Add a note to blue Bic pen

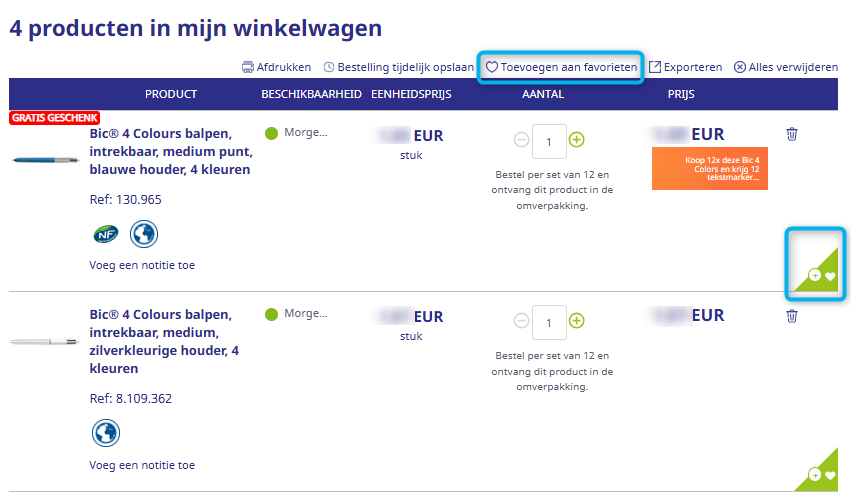coord(142,265)
